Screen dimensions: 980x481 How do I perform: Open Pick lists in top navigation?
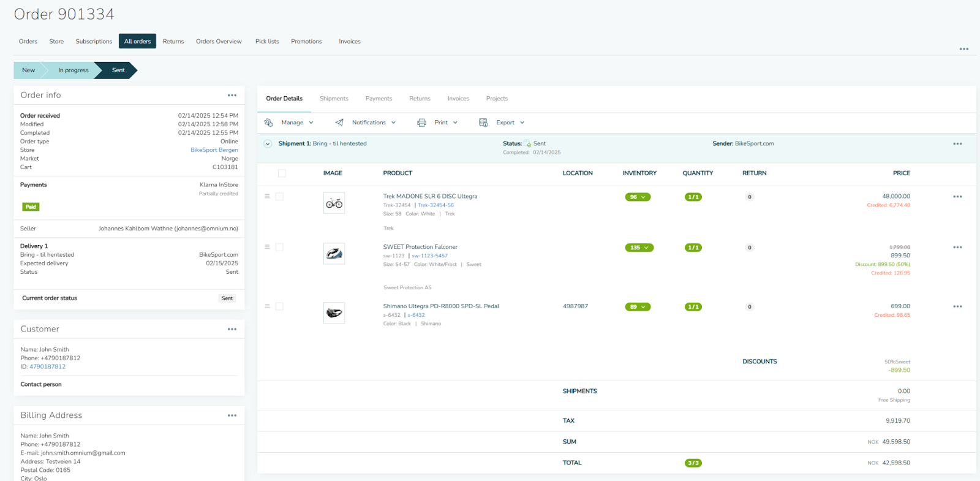point(267,42)
